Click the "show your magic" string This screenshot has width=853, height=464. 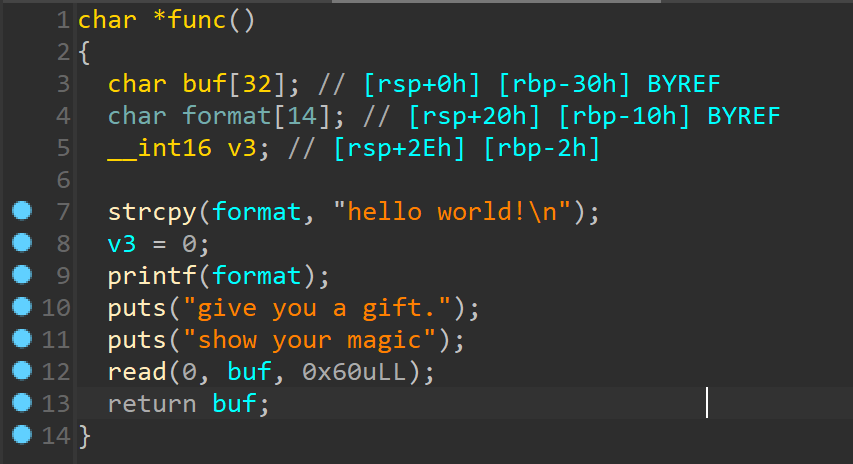(310, 341)
